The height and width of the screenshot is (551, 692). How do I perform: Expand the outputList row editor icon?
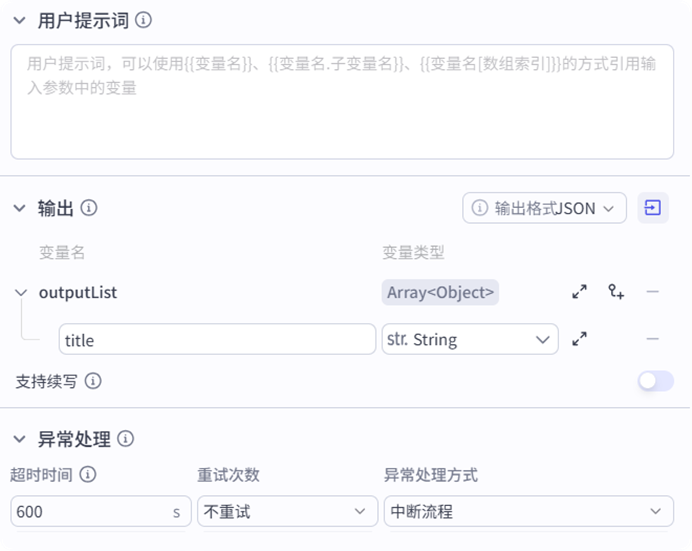click(x=579, y=292)
